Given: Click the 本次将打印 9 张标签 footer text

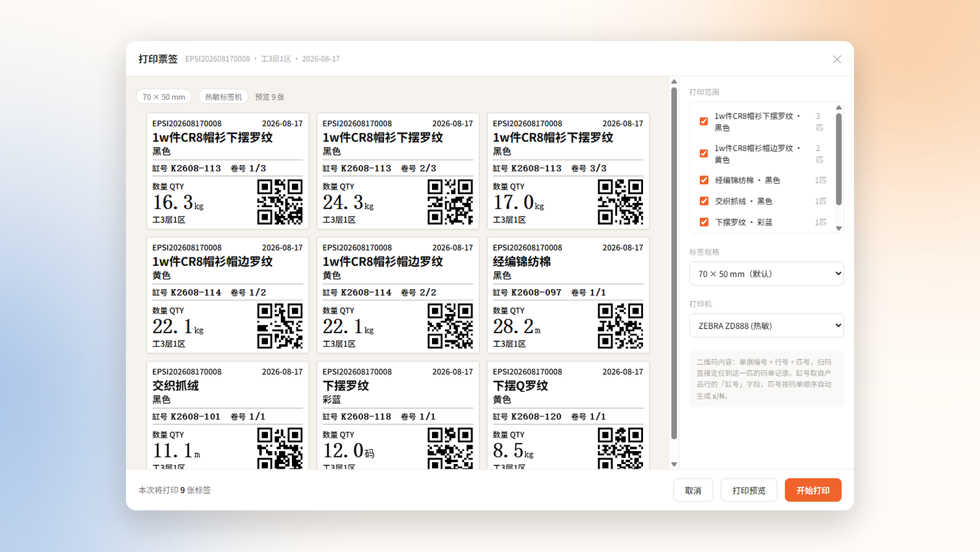Looking at the screenshot, I should point(175,490).
